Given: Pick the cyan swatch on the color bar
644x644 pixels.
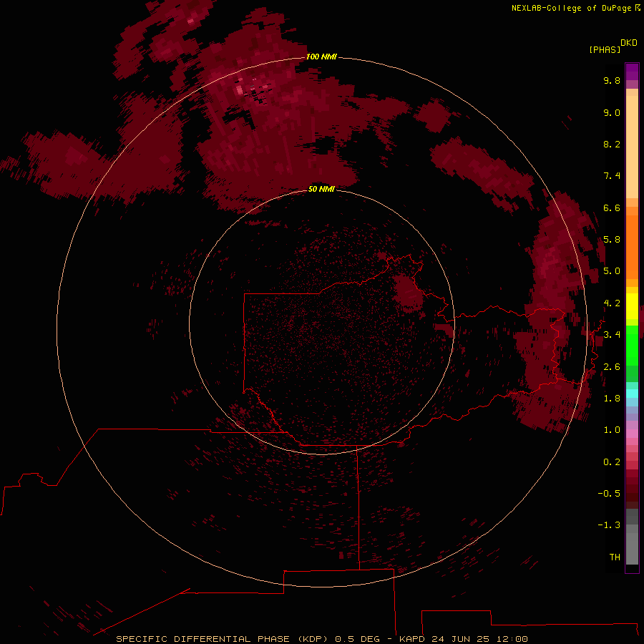Looking at the screenshot, I should [632, 394].
